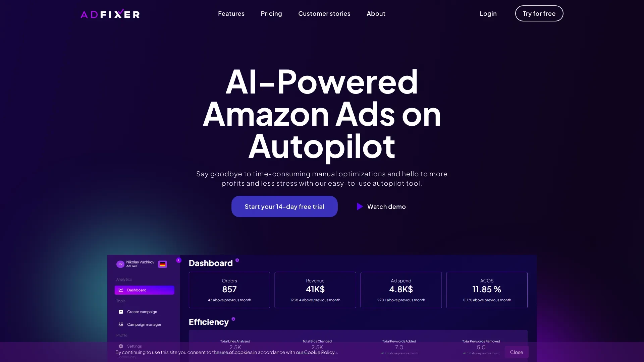The image size is (644, 362).
Task: Click the Create campaign icon
Action: point(121,312)
